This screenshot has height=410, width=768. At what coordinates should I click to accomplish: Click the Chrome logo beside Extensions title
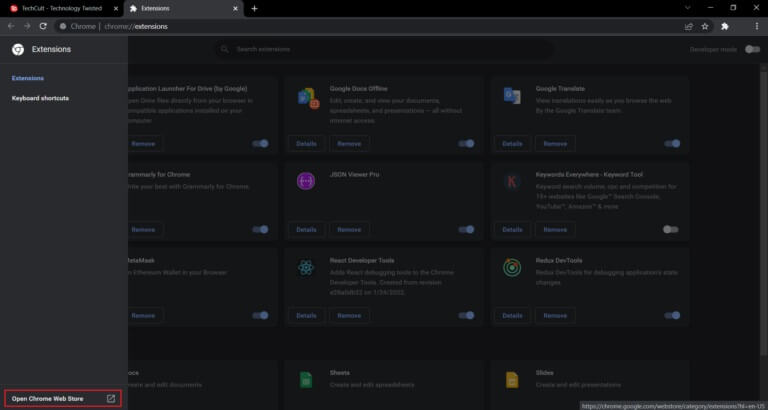[18, 49]
